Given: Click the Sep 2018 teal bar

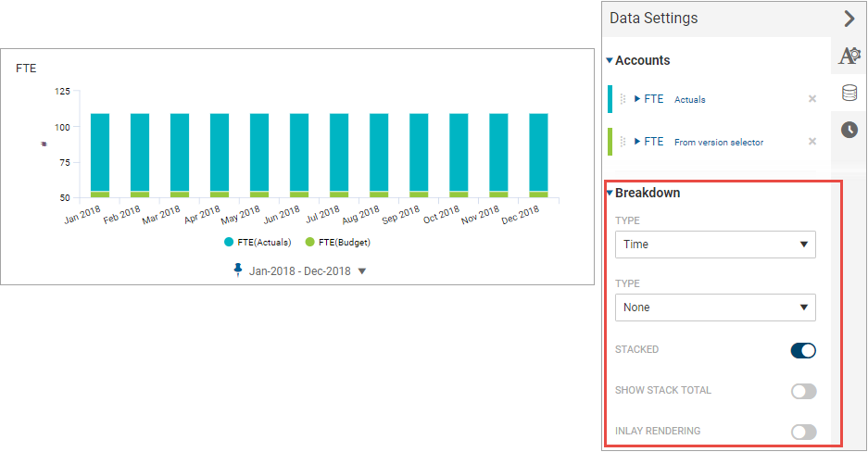Looking at the screenshot, I should pyautogui.click(x=419, y=152).
